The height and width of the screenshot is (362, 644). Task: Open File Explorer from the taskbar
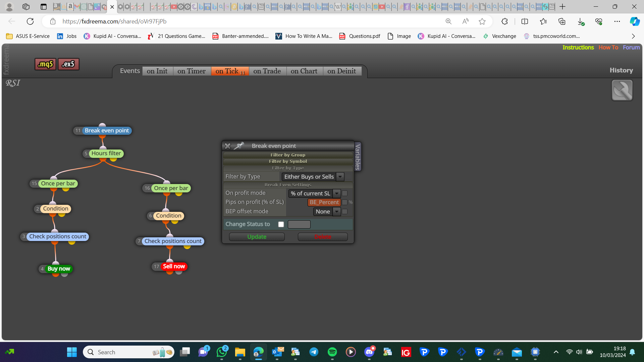click(x=240, y=352)
